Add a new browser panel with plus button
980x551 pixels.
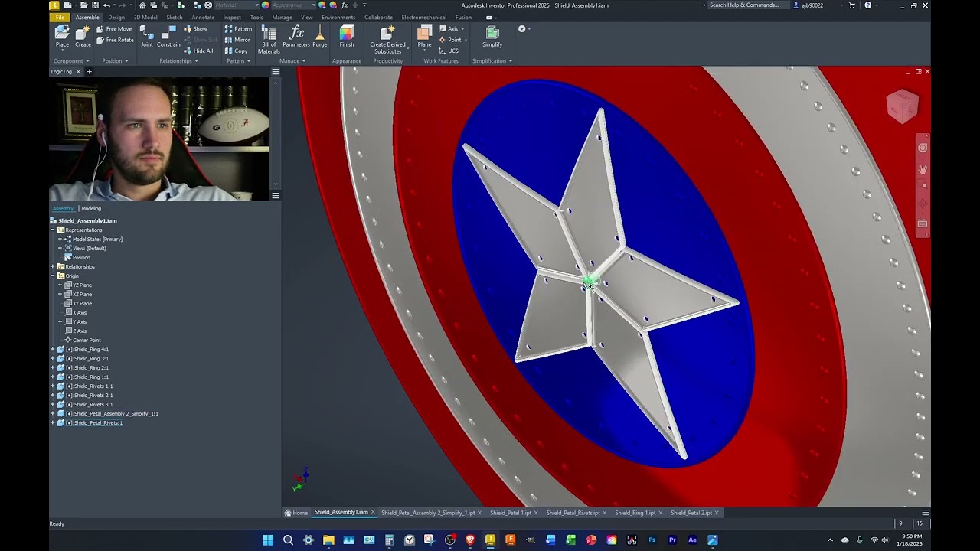pos(89,72)
